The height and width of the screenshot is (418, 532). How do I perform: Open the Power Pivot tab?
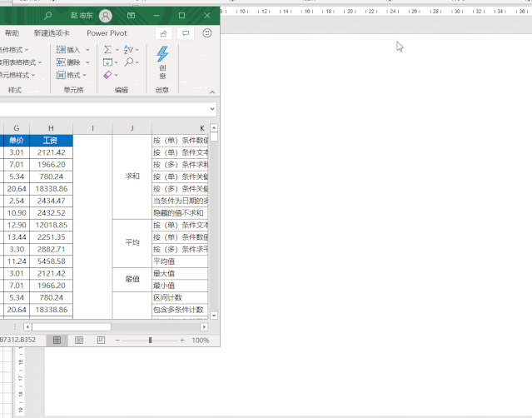point(108,33)
